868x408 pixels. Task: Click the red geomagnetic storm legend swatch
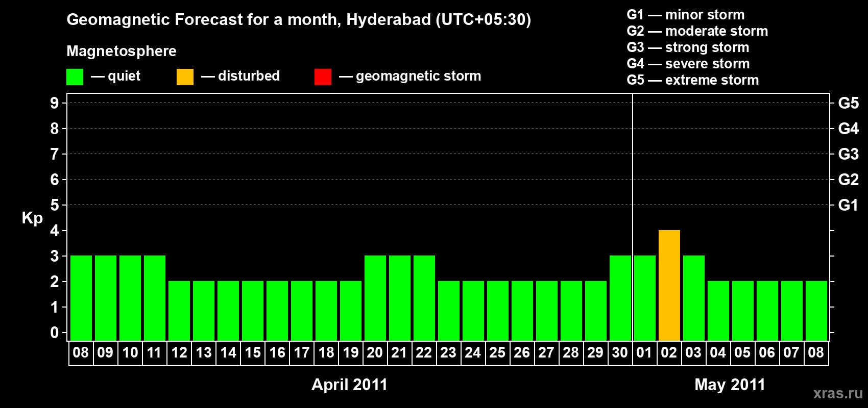(x=323, y=77)
